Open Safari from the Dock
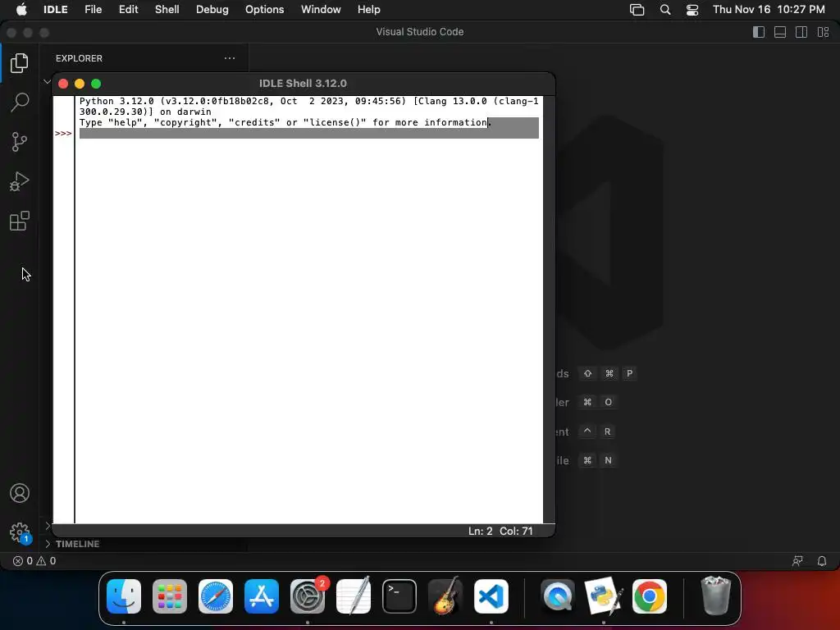 216,596
